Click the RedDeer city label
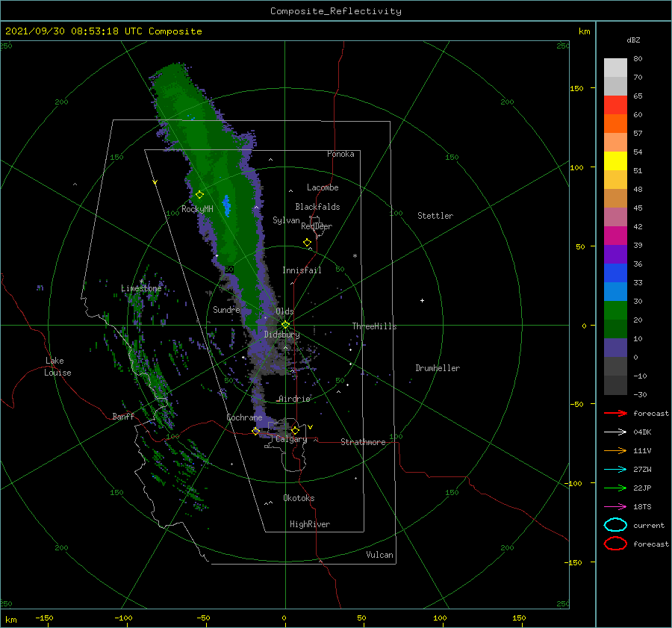672x628 pixels. point(317,226)
